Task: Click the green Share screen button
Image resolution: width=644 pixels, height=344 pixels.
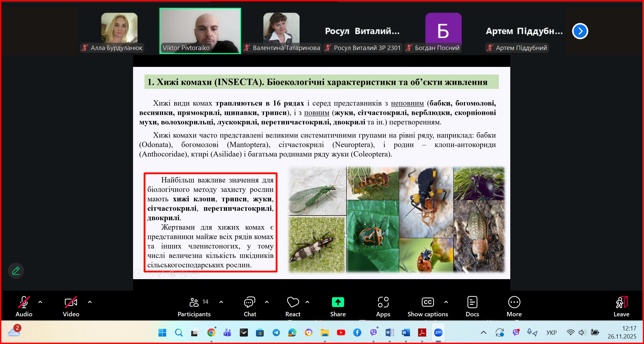Action: pyautogui.click(x=338, y=306)
